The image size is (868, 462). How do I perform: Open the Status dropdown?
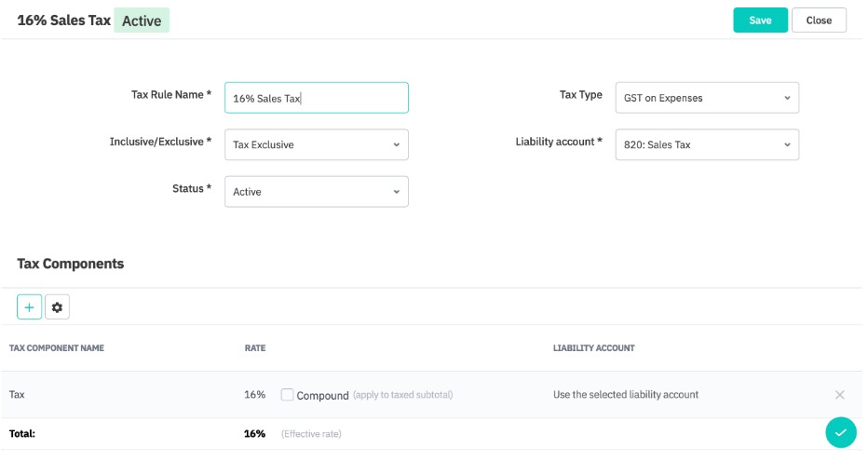click(316, 191)
